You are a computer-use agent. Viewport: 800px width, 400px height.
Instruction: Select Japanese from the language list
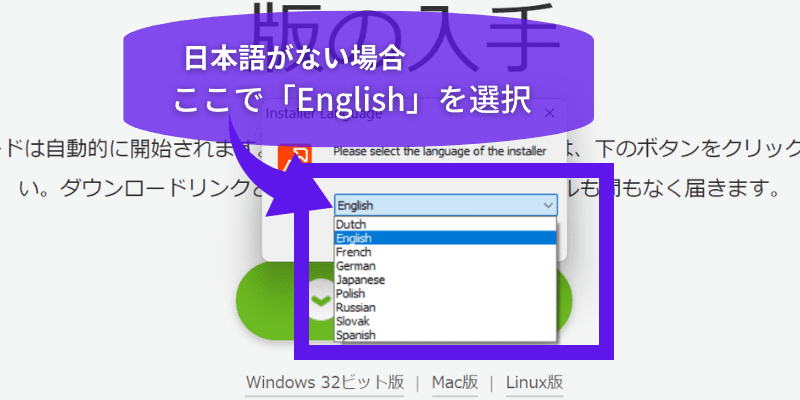445,280
